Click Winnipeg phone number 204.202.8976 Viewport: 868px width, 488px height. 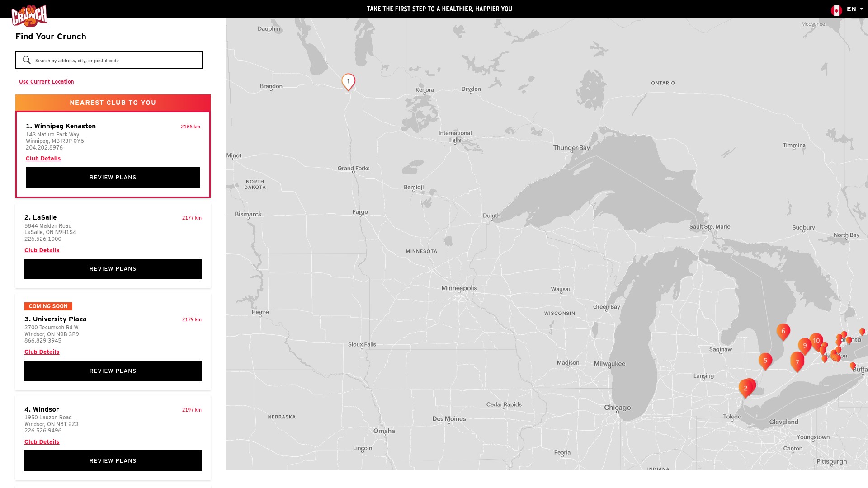(x=44, y=148)
